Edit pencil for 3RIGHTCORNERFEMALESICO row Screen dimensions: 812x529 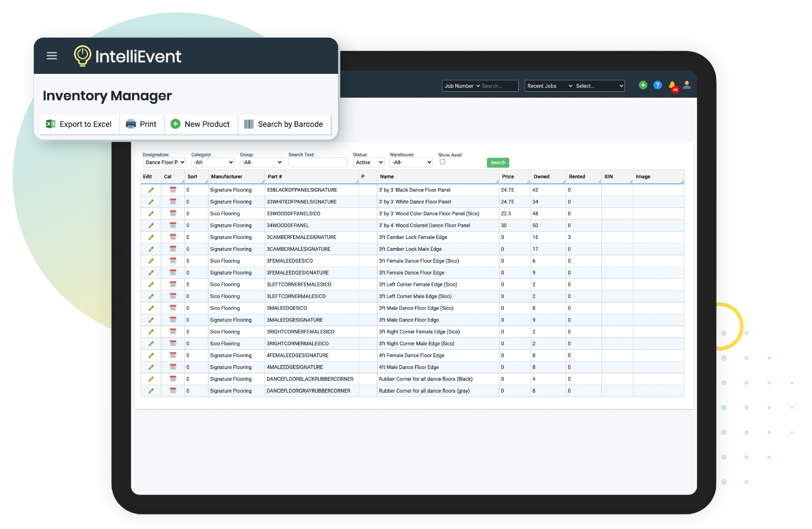click(x=151, y=332)
